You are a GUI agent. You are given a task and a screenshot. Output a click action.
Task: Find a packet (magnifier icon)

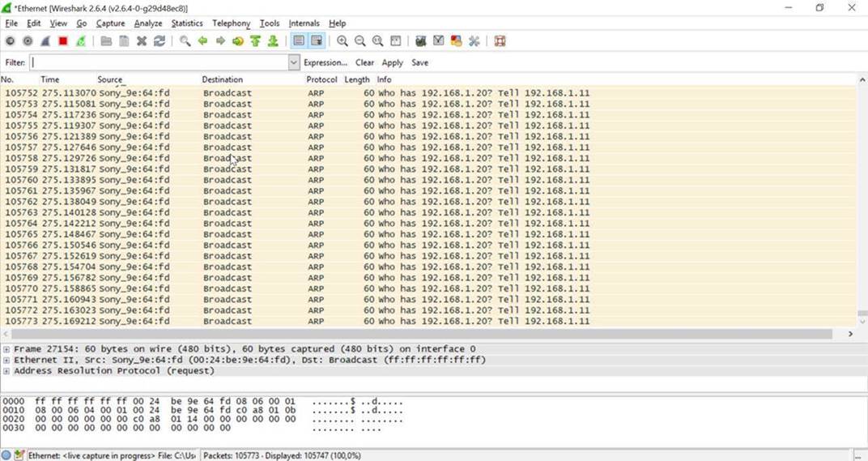pyautogui.click(x=185, y=41)
